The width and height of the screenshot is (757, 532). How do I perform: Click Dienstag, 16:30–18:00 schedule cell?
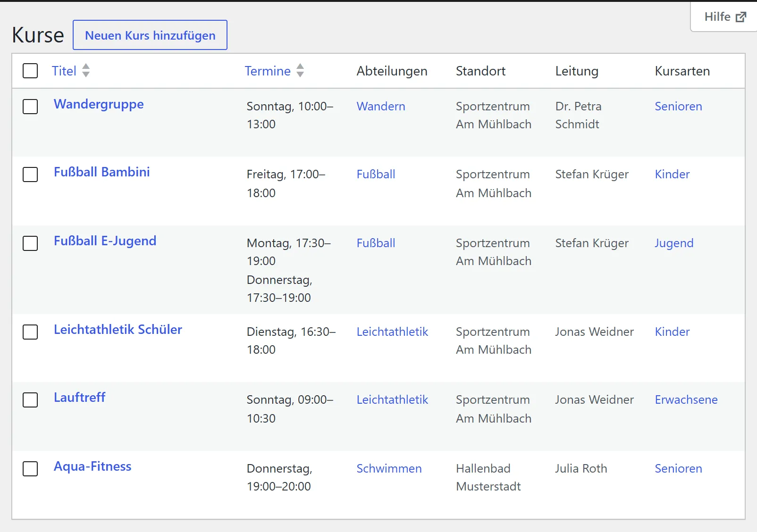(x=291, y=341)
